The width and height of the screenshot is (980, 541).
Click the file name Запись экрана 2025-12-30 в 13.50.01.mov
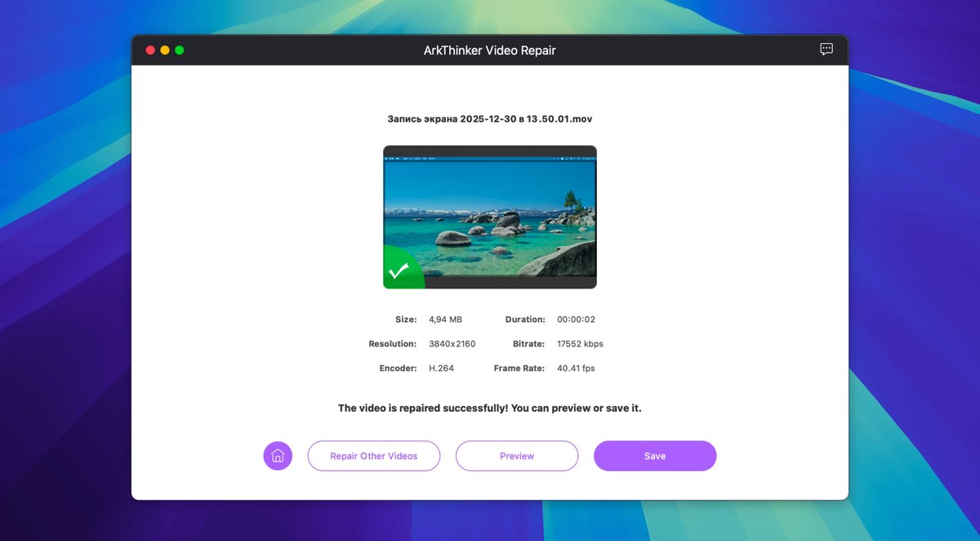tap(490, 118)
